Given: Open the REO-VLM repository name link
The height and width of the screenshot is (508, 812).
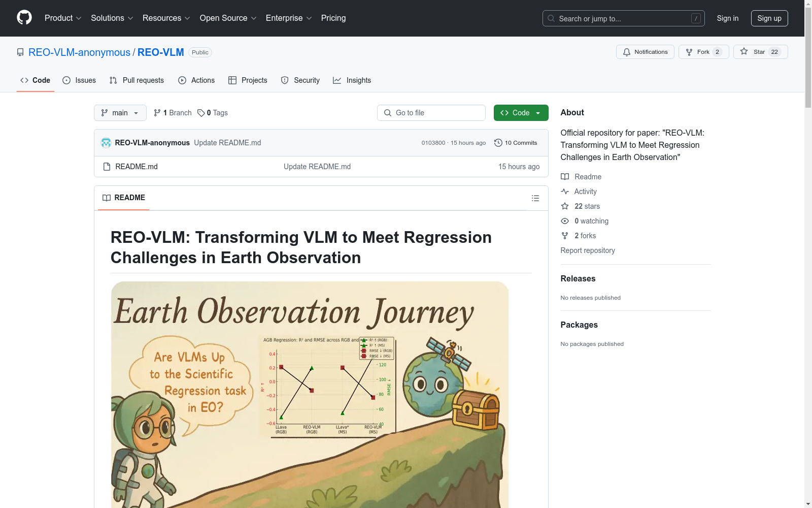Looking at the screenshot, I should click(x=160, y=52).
